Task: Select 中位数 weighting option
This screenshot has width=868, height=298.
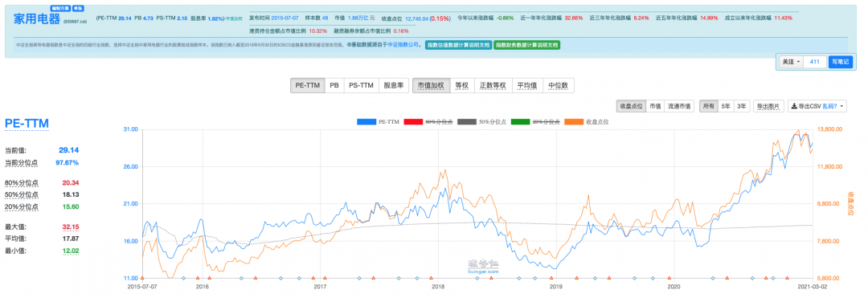Action: [559, 86]
